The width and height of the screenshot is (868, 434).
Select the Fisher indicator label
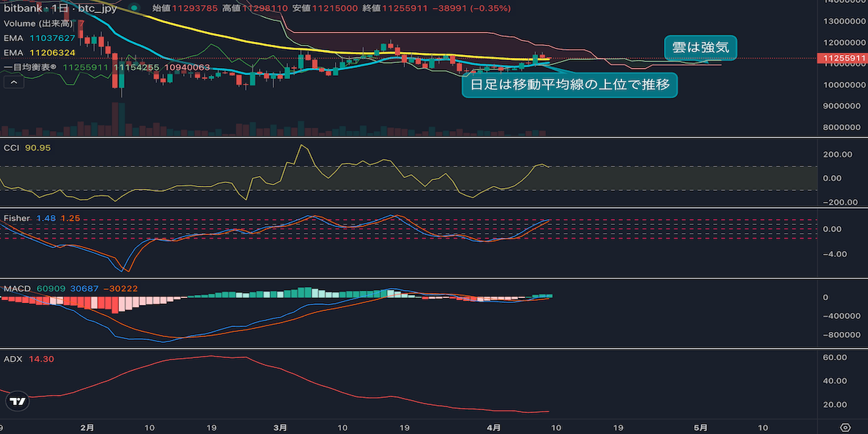click(17, 218)
